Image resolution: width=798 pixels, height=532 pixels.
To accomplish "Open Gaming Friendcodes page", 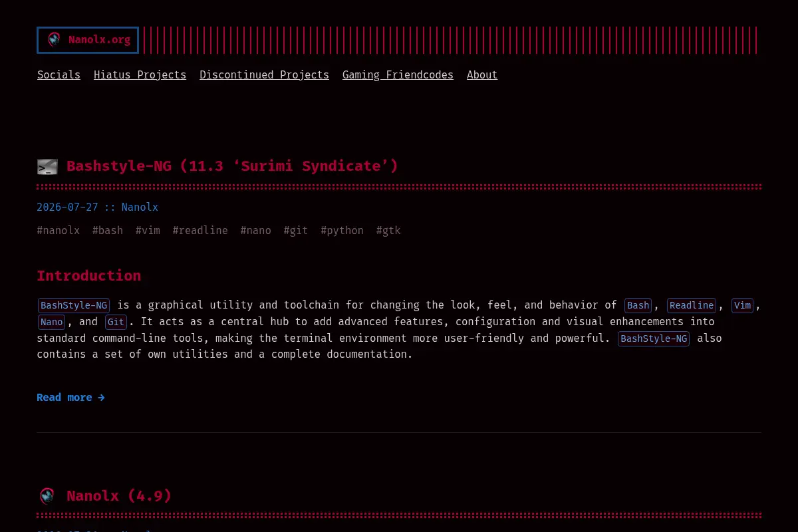I will [398, 74].
